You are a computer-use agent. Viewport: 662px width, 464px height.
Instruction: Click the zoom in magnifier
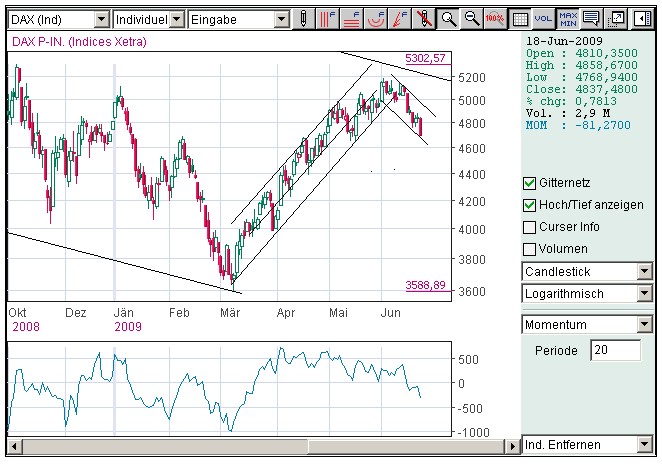448,19
